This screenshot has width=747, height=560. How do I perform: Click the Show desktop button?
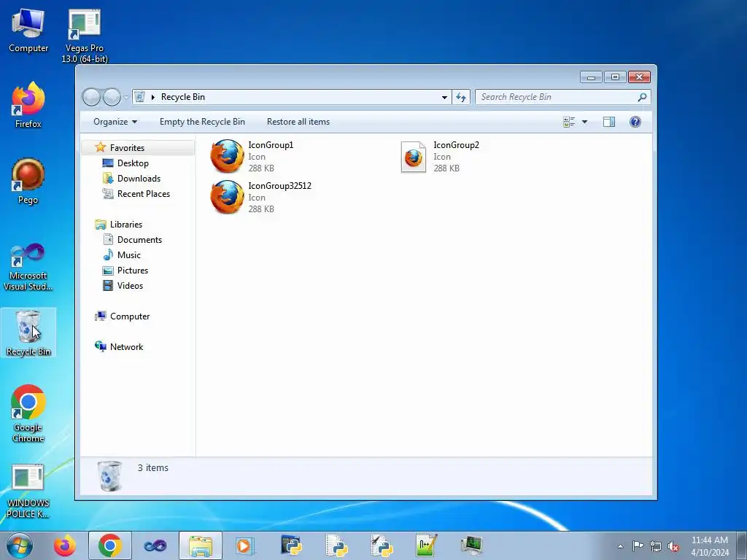742,546
